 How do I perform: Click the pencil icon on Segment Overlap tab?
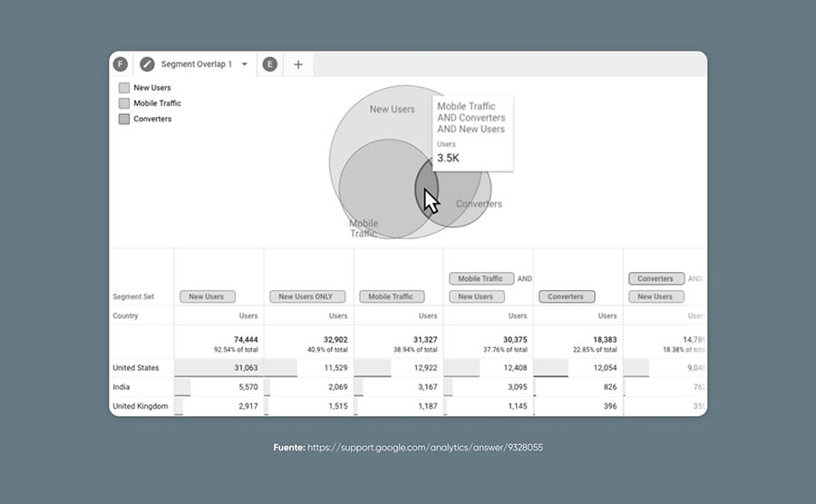(x=147, y=64)
